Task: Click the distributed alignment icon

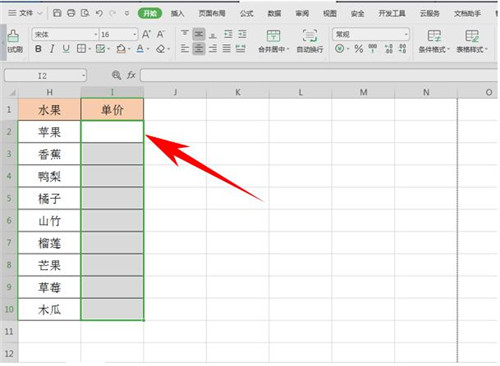Action: click(241, 49)
